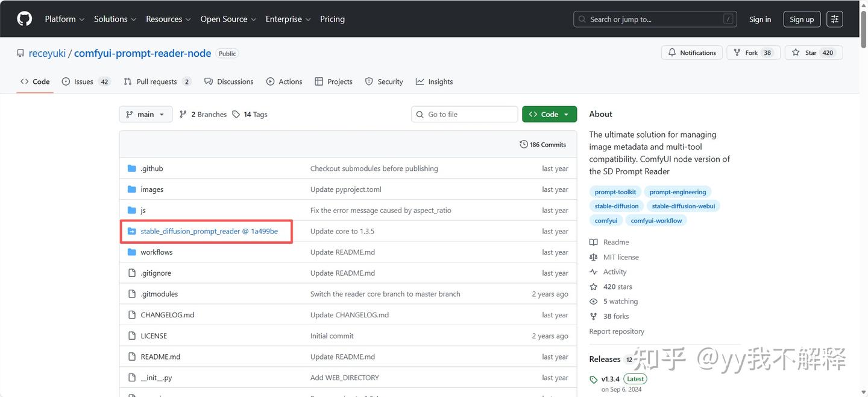Expand the main branch dropdown
The height and width of the screenshot is (397, 868).
click(146, 114)
